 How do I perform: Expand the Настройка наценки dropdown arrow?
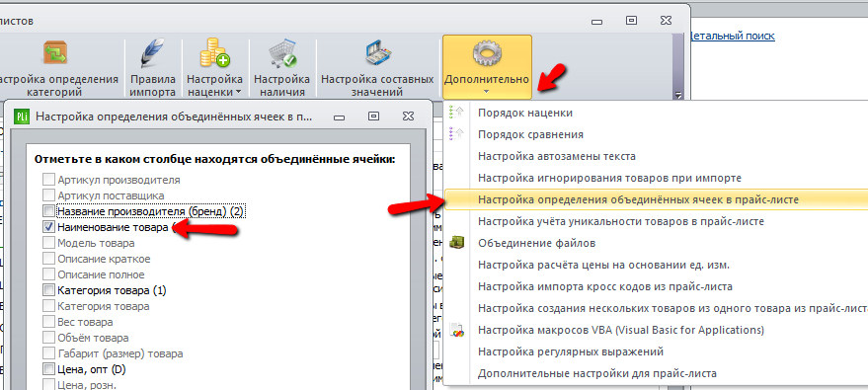pos(239,93)
